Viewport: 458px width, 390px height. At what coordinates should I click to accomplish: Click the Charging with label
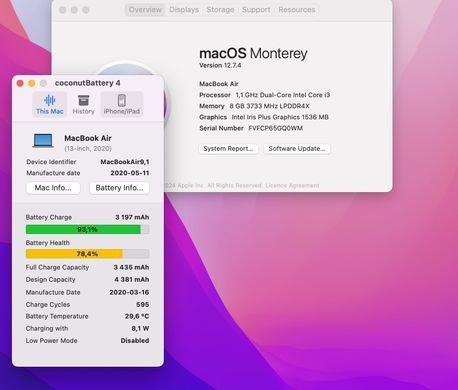[x=47, y=329]
